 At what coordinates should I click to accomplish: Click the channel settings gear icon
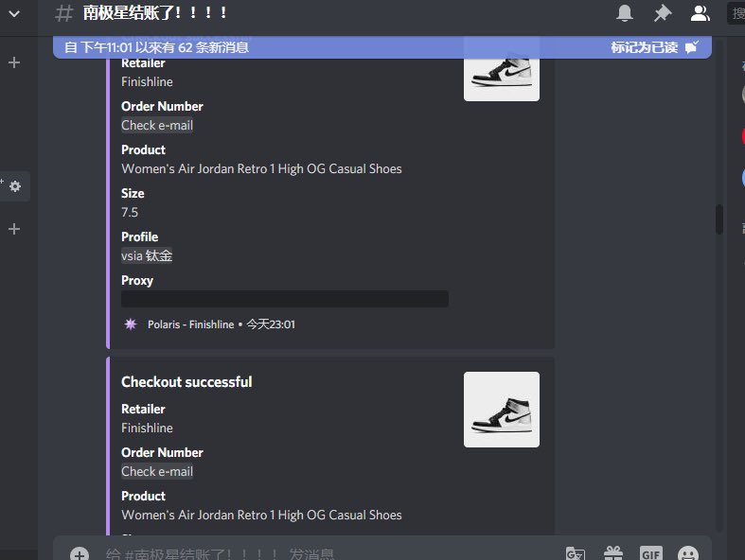tap(15, 186)
